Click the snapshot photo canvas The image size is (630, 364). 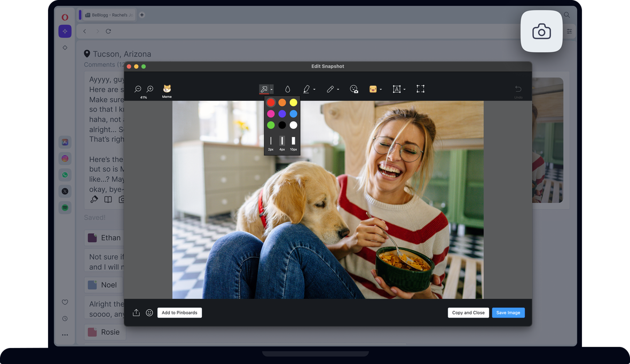328,200
